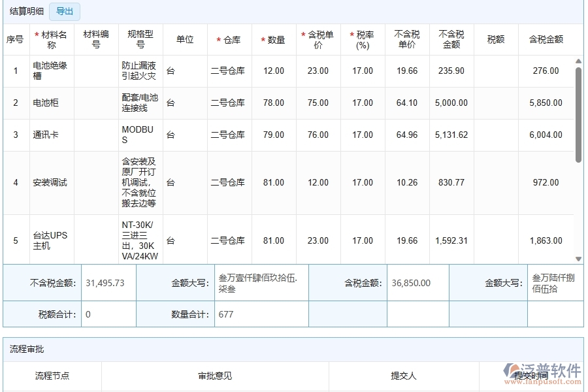Click the 税率(%) column header
This screenshot has width=588, height=392.
pos(363,39)
